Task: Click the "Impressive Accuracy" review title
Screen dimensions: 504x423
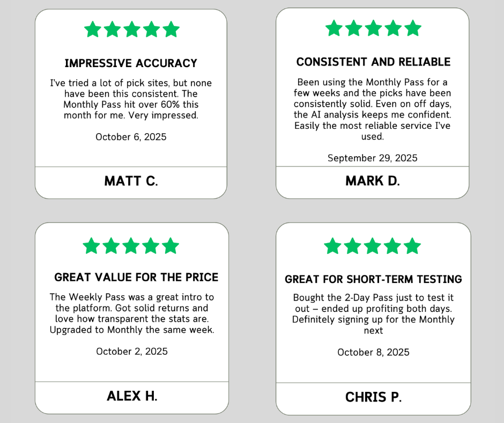Action: click(131, 63)
